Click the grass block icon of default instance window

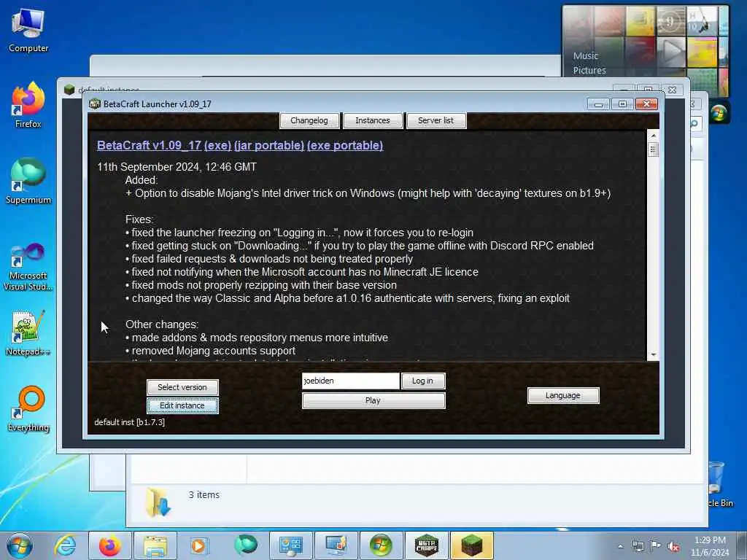(x=69, y=90)
